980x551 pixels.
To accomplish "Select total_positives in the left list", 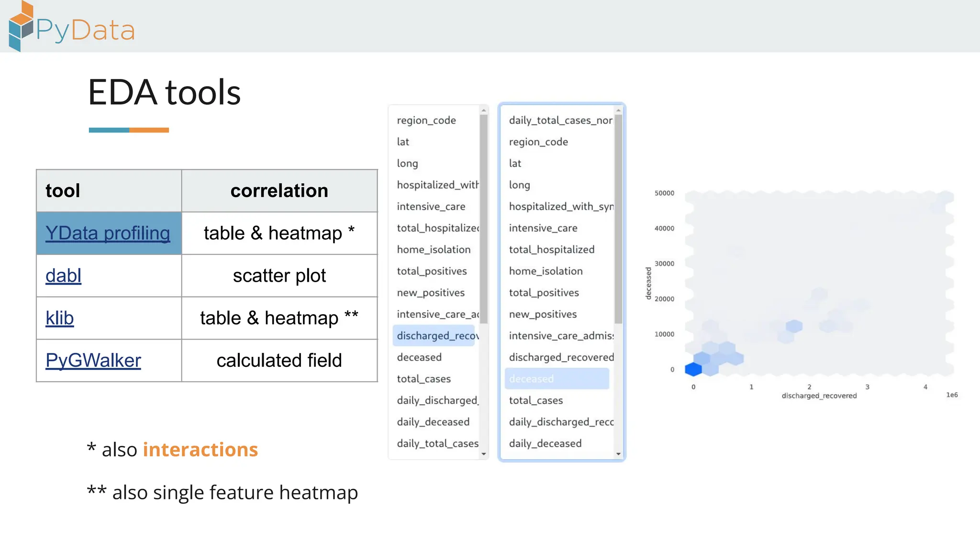I will (432, 271).
